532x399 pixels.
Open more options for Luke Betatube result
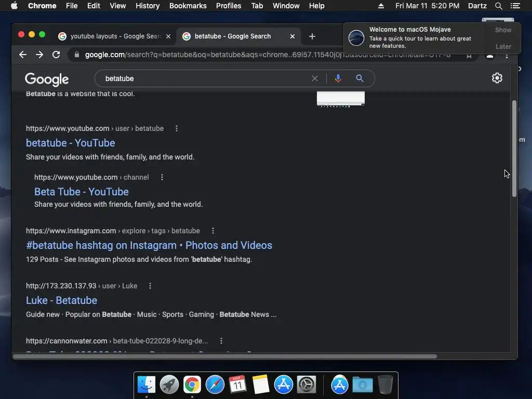(150, 286)
